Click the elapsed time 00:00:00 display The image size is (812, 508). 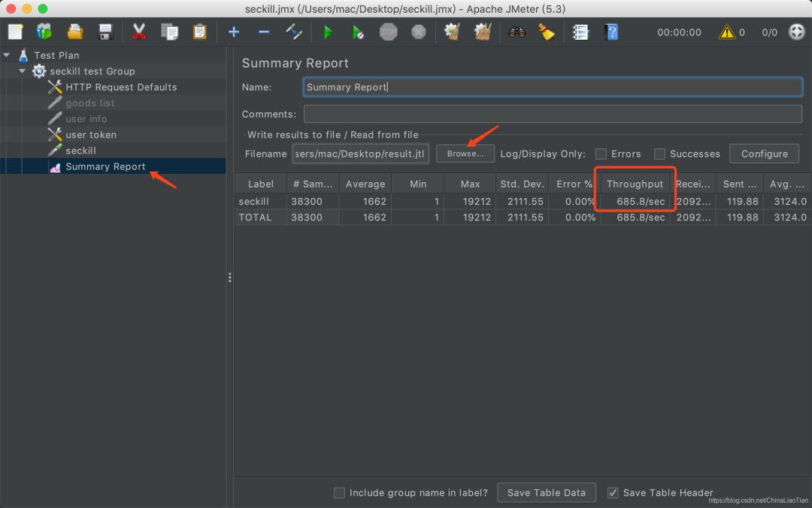(679, 32)
